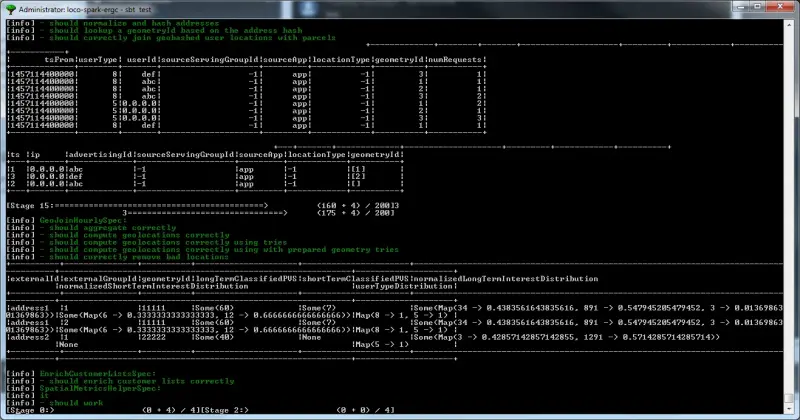Click 'should compute geolocations correctly using tries' line
The width and height of the screenshot is (800, 420).
168,242
